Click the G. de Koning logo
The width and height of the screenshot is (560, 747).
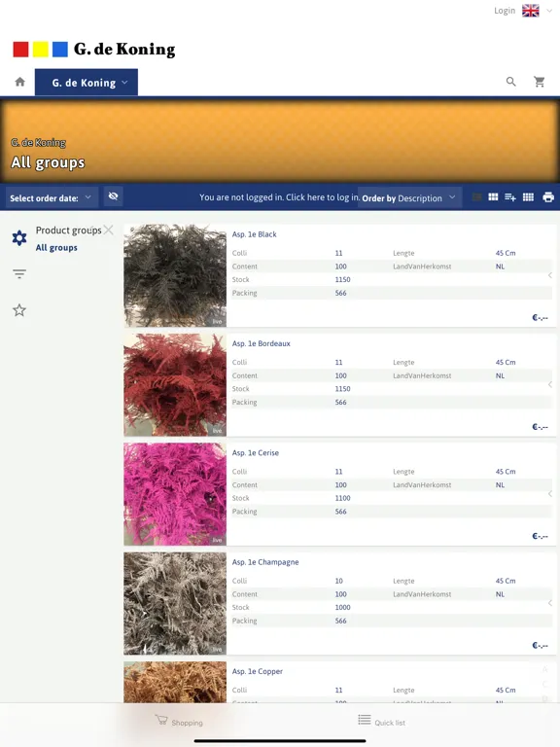[94, 49]
